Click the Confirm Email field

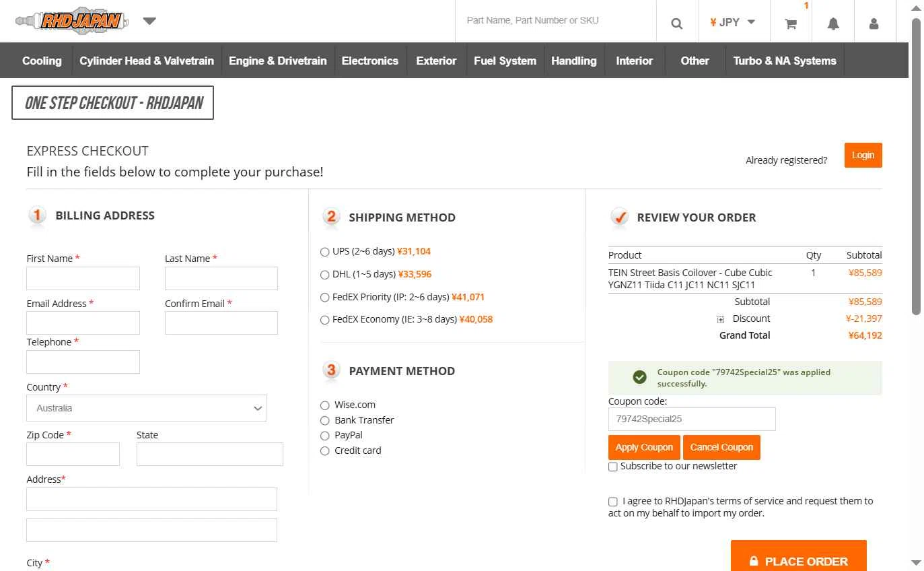point(221,323)
